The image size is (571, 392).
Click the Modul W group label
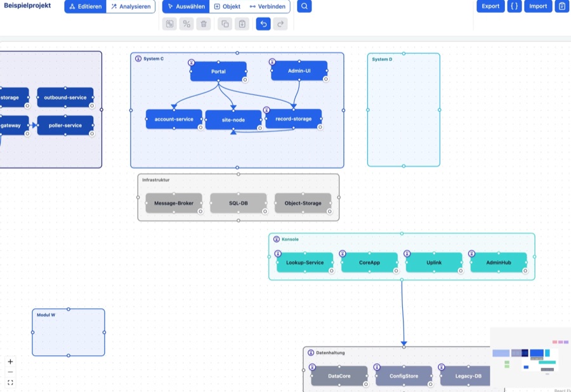click(x=46, y=315)
